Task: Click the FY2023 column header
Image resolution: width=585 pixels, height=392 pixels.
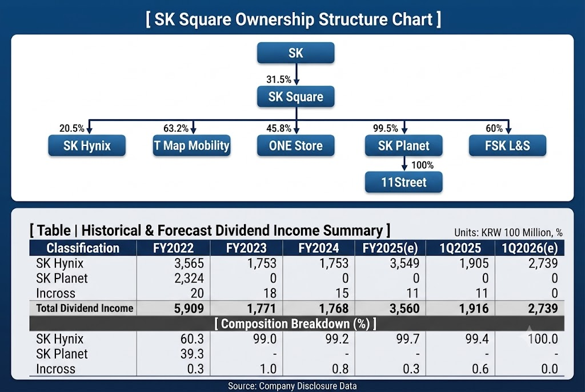Action: pos(246,248)
